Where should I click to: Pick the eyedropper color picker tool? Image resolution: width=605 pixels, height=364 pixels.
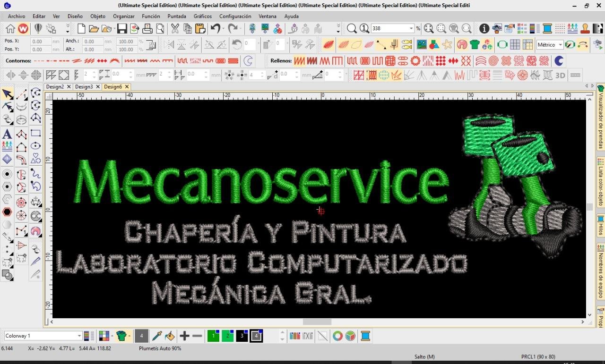click(156, 336)
